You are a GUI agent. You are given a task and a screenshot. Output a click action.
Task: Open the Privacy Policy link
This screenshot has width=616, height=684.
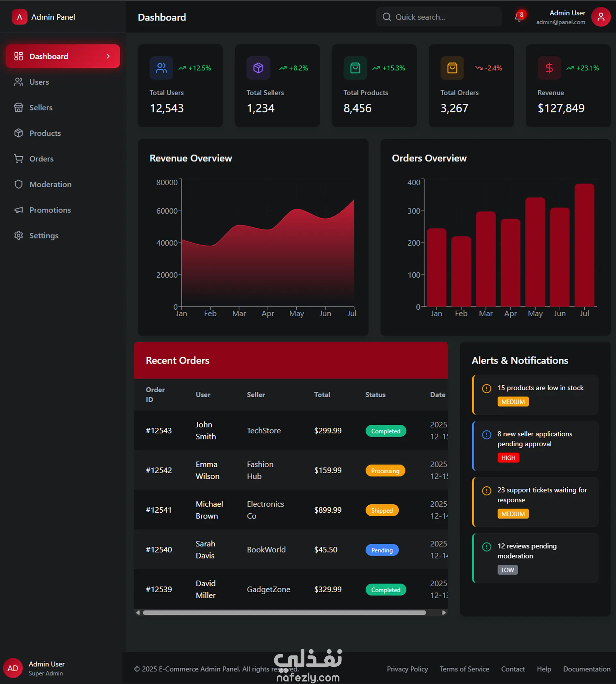point(407,669)
